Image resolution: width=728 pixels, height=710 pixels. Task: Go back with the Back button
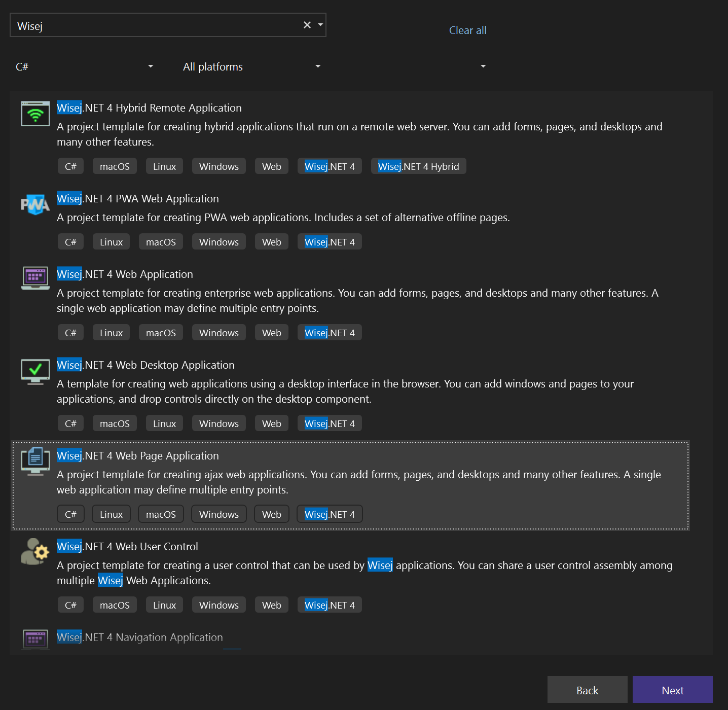[587, 690]
